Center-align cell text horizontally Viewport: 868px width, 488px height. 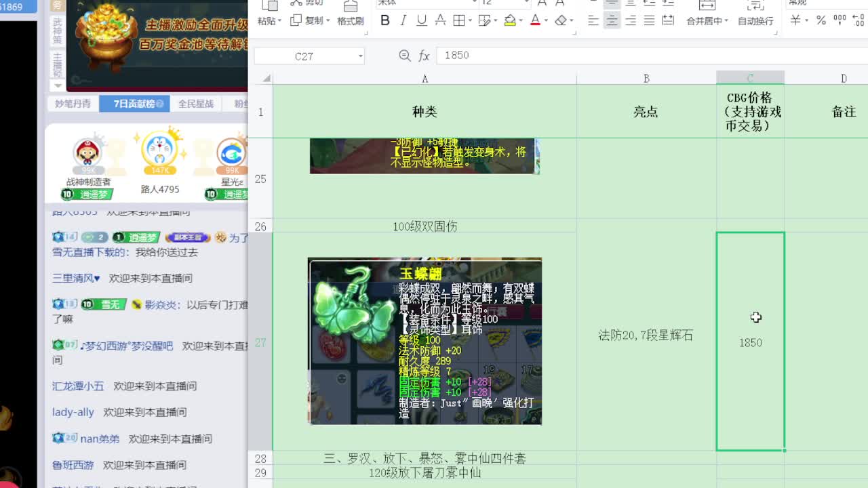(612, 20)
